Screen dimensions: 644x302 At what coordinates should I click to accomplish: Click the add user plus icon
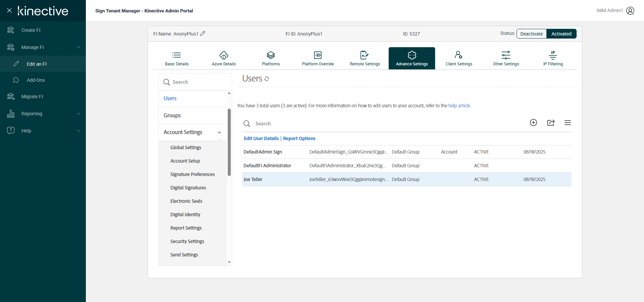pyautogui.click(x=533, y=123)
